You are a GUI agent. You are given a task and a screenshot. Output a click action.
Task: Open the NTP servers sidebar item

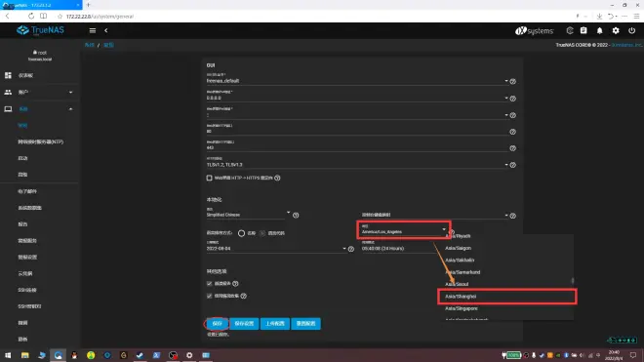(40, 141)
